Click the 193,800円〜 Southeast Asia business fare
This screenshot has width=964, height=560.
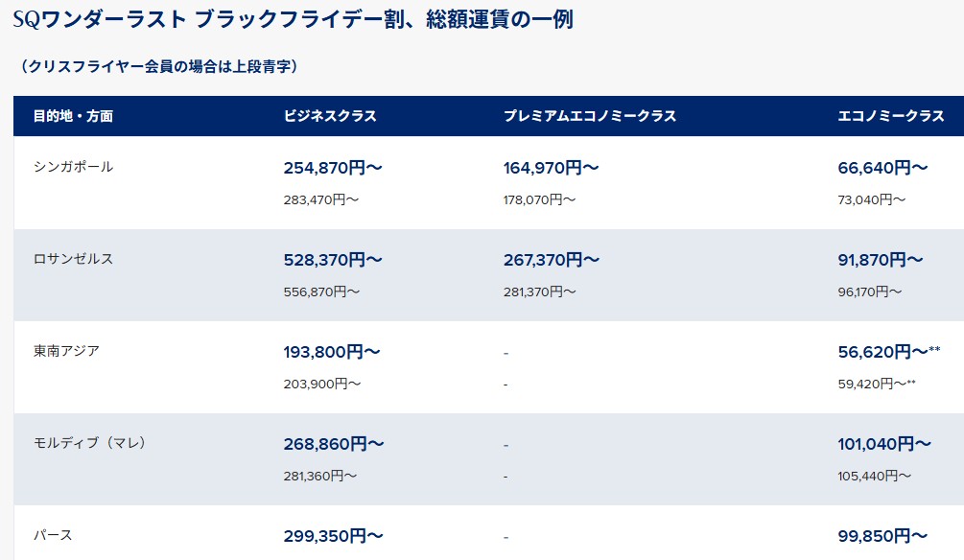click(332, 352)
